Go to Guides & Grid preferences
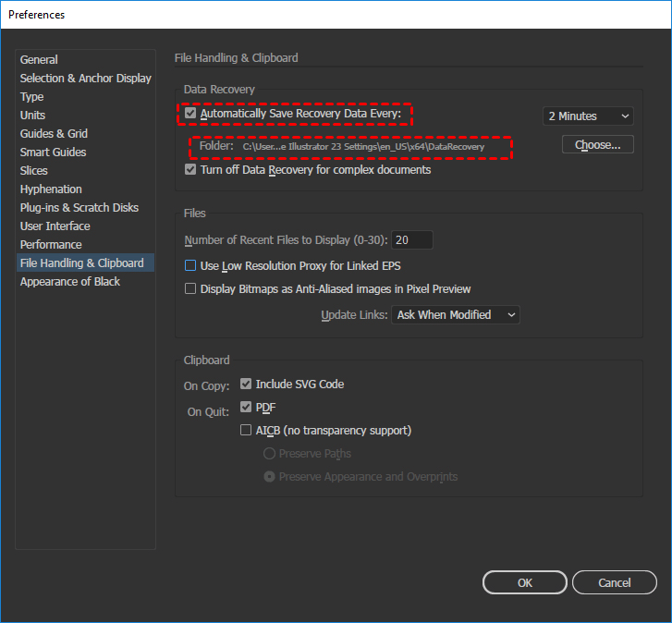672x623 pixels. click(x=54, y=134)
